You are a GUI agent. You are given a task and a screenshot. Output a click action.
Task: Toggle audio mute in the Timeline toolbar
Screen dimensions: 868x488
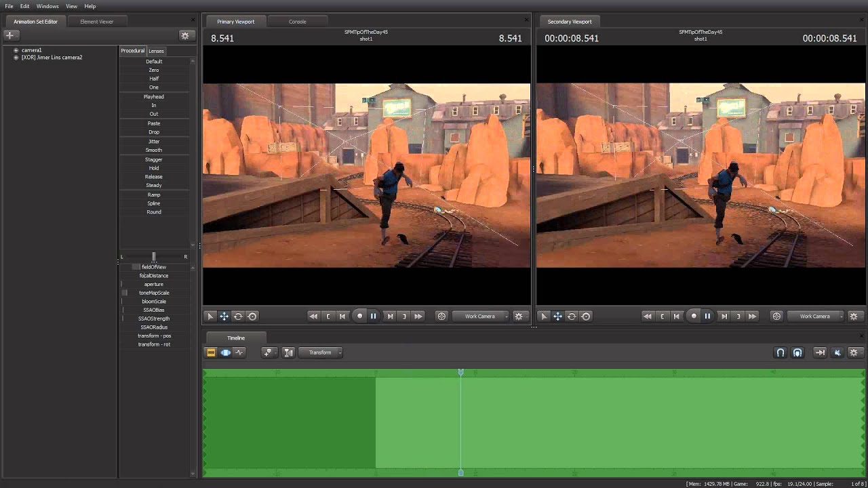(837, 352)
